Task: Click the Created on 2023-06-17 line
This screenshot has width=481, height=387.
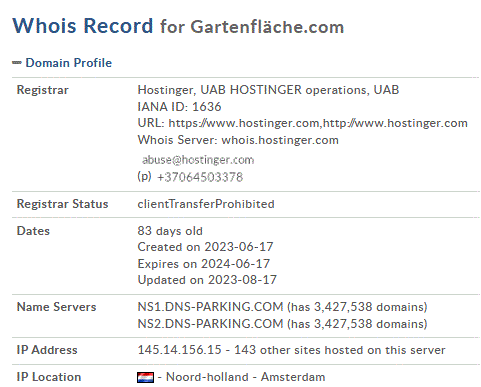Action: [x=205, y=247]
